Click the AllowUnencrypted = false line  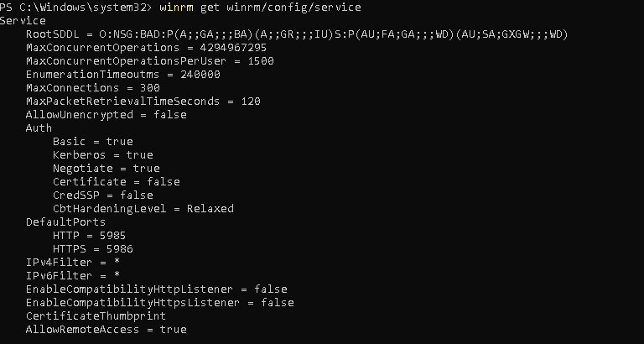tap(106, 115)
